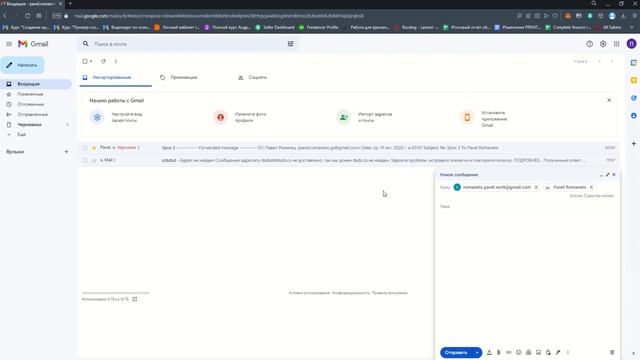Close the new message compose window
This screenshot has width=640, height=360.
tap(614, 175)
